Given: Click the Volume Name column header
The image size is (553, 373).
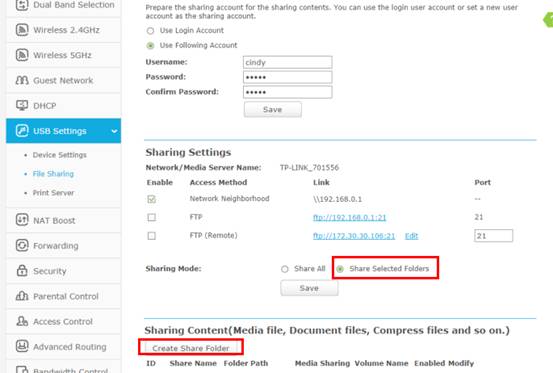Looking at the screenshot, I should (x=381, y=363).
